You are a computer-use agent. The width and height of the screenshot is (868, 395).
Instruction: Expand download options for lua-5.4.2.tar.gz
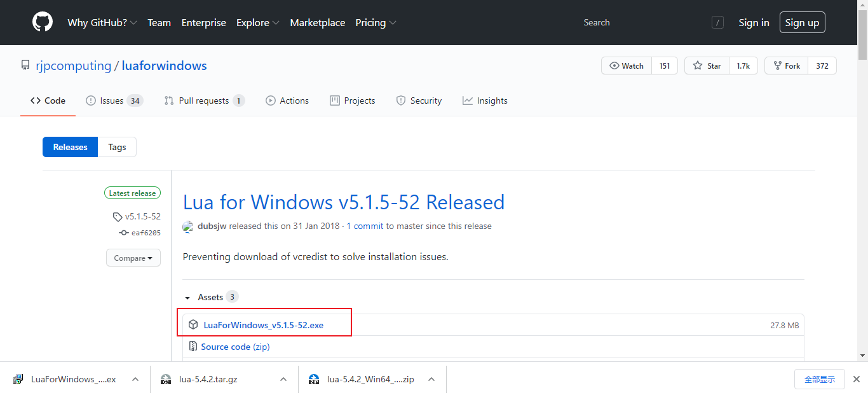coord(283,378)
